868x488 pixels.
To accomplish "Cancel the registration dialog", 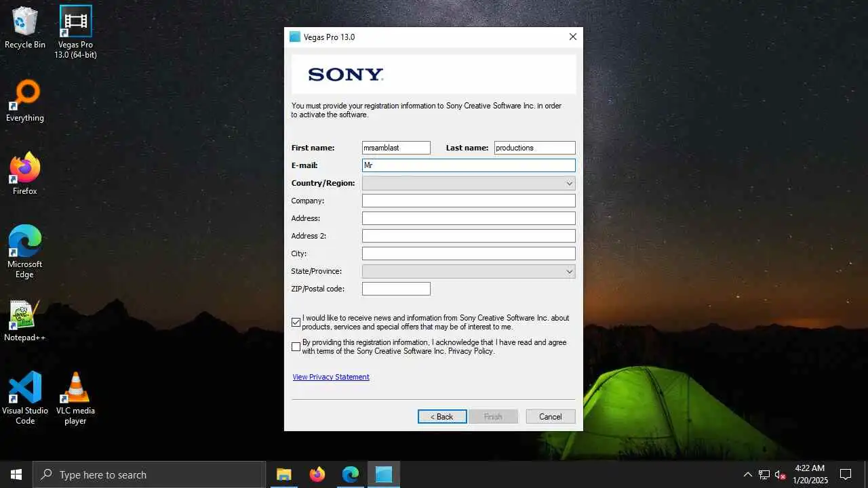I will point(551,417).
